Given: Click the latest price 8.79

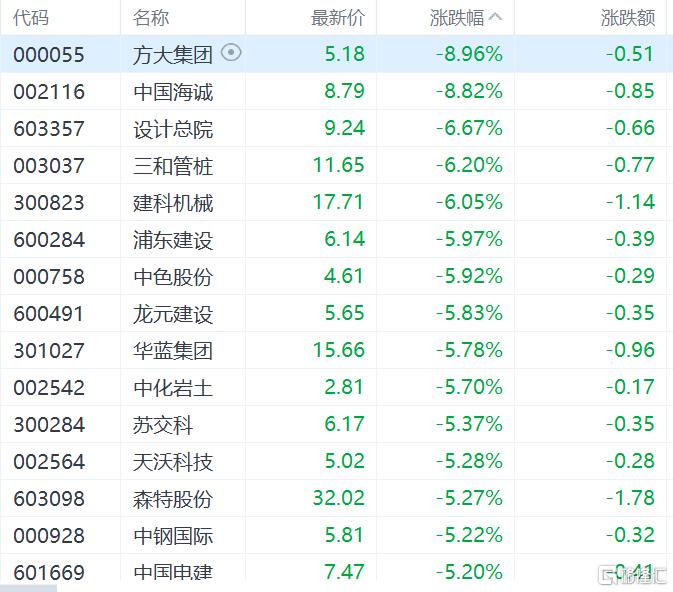Looking at the screenshot, I should 344,91.
